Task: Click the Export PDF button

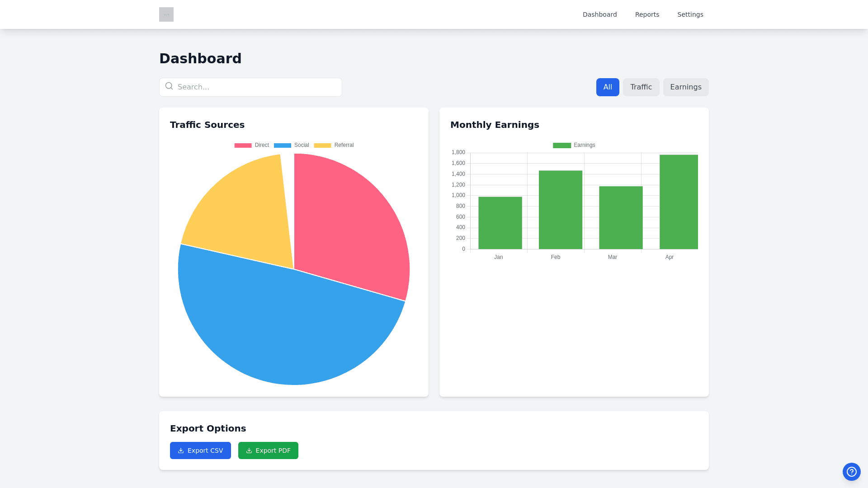Action: tap(268, 450)
